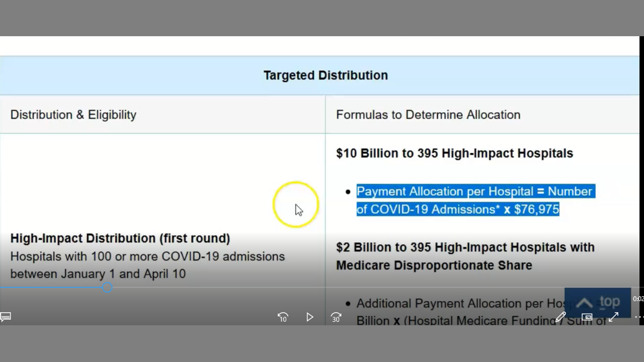Select the "Distribution & Eligibility" column header
Screen dimensions: 644x362
pyautogui.click(x=73, y=115)
